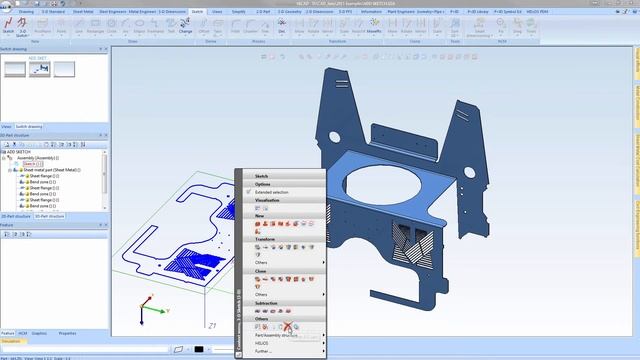Switch to the Switch drawing panel tab

(29, 127)
